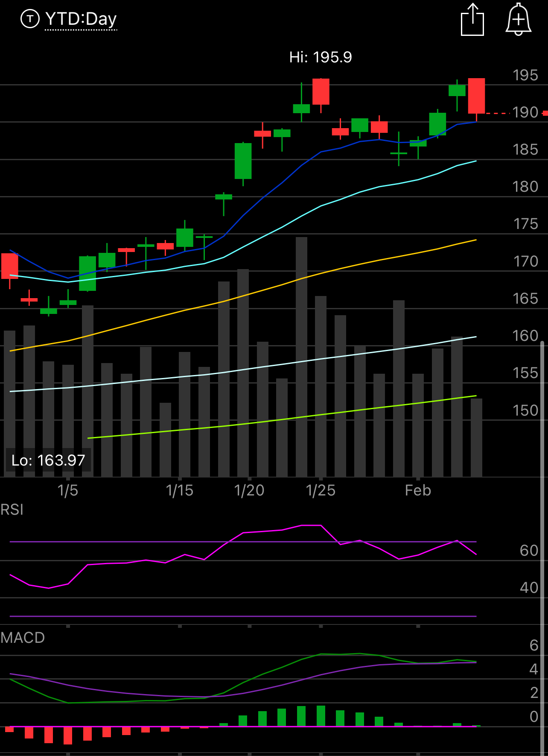Tap the vertical scrollbar on the right edge
The image size is (548, 756).
tap(542, 548)
